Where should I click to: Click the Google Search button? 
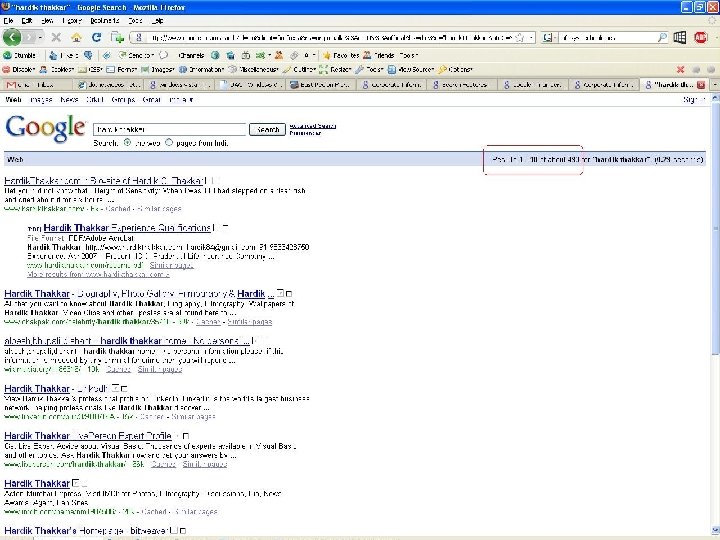[267, 129]
